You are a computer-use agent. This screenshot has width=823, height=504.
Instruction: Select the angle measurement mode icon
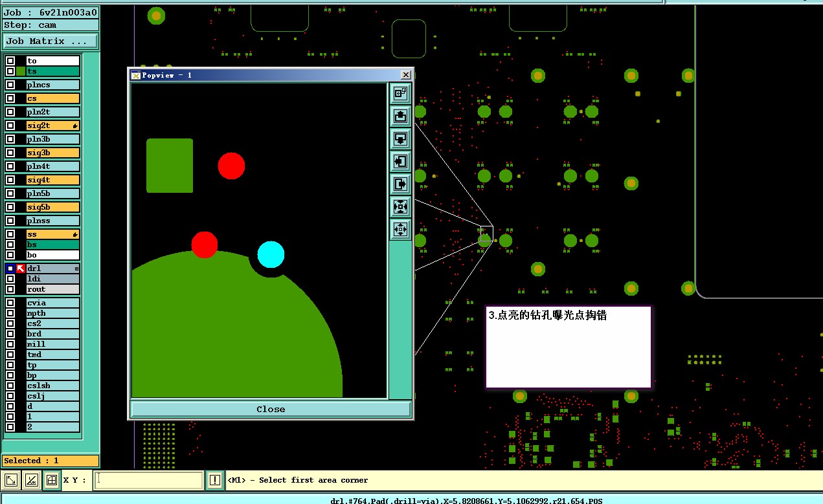pyautogui.click(x=31, y=480)
